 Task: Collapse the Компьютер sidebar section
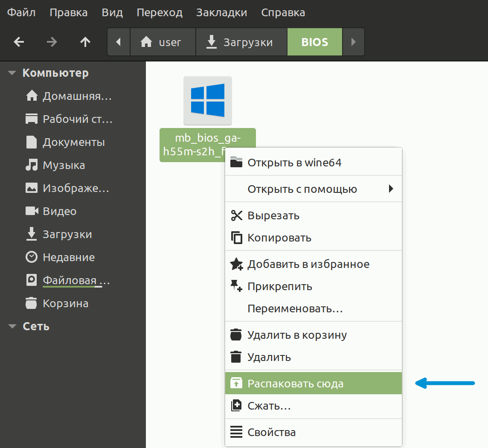12,73
